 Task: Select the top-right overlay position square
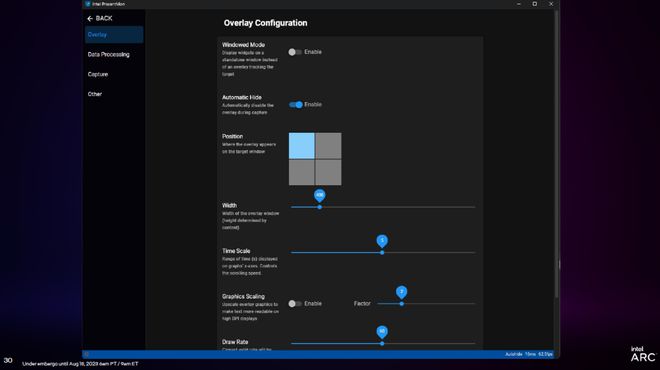click(328, 146)
